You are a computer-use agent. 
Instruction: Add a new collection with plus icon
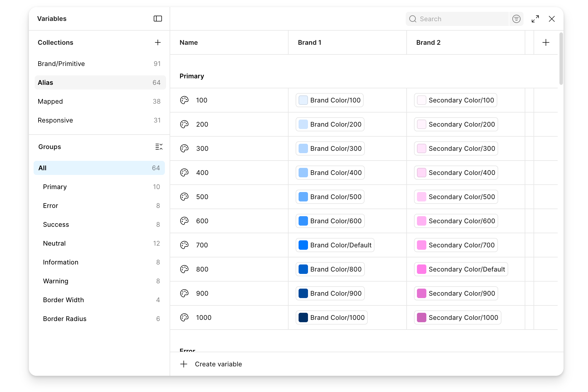point(158,42)
